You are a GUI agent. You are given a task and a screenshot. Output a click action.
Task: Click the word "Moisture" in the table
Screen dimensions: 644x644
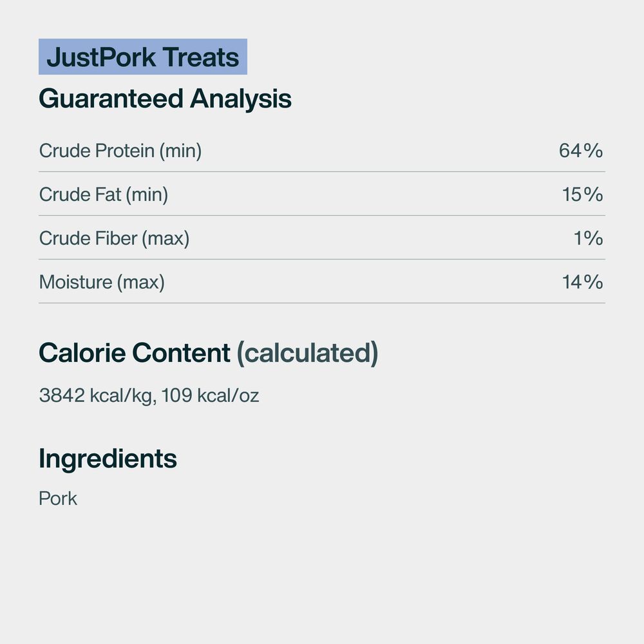[75, 282]
